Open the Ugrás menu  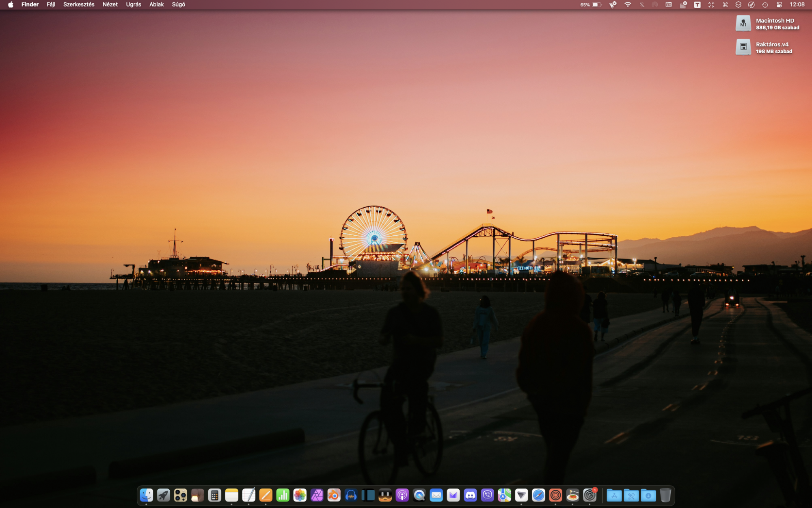(x=134, y=4)
